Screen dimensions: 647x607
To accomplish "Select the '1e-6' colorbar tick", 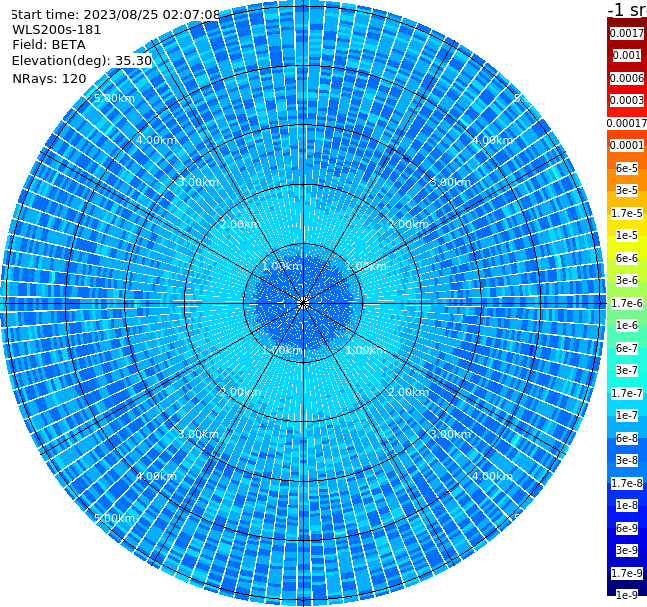I will coord(627,325).
